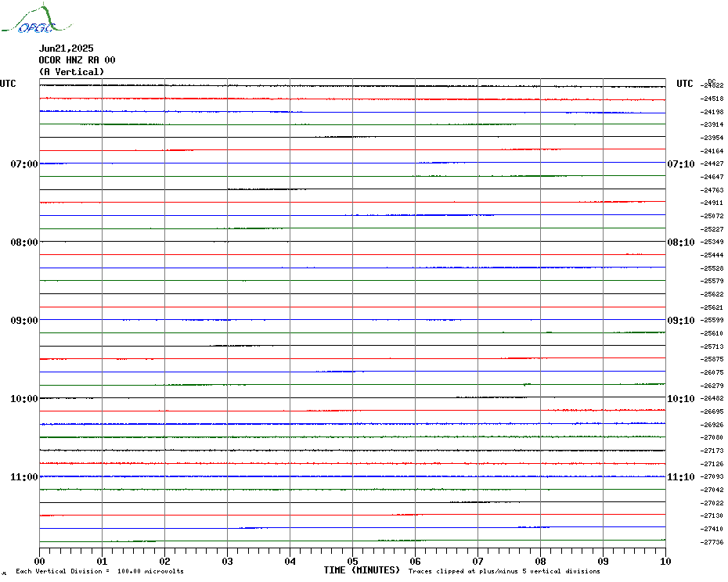Click DC offset value -24647

[712, 177]
